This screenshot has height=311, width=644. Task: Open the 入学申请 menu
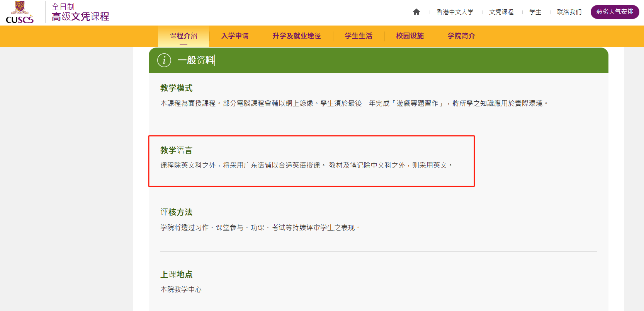[x=235, y=36]
